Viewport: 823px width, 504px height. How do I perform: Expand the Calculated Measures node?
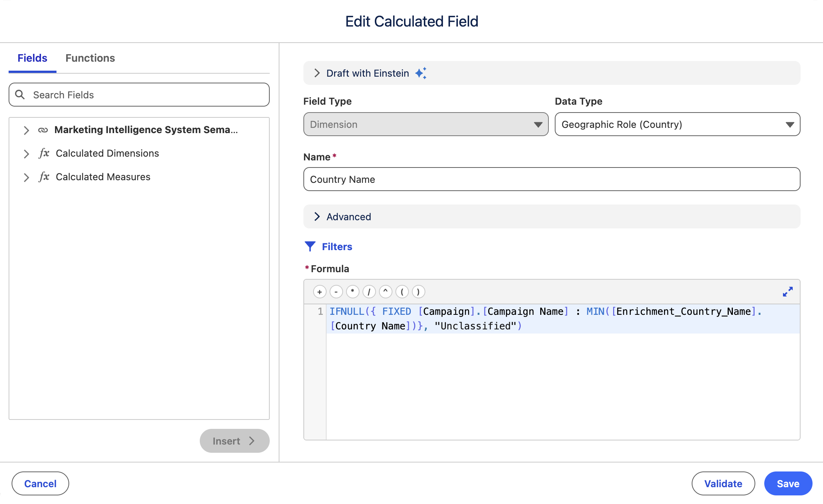point(26,177)
